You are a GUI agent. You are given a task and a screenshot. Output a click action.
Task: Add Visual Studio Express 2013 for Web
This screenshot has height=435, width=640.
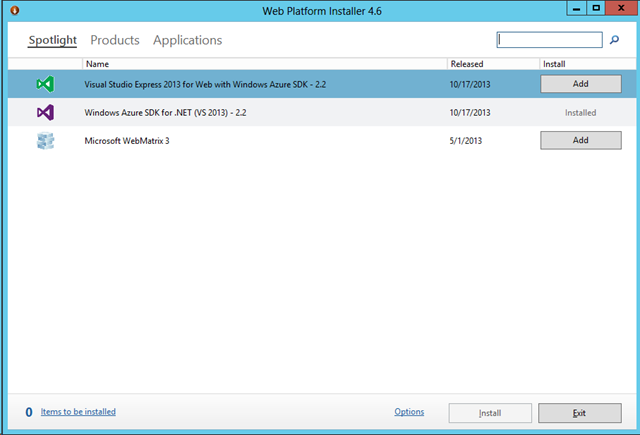580,84
